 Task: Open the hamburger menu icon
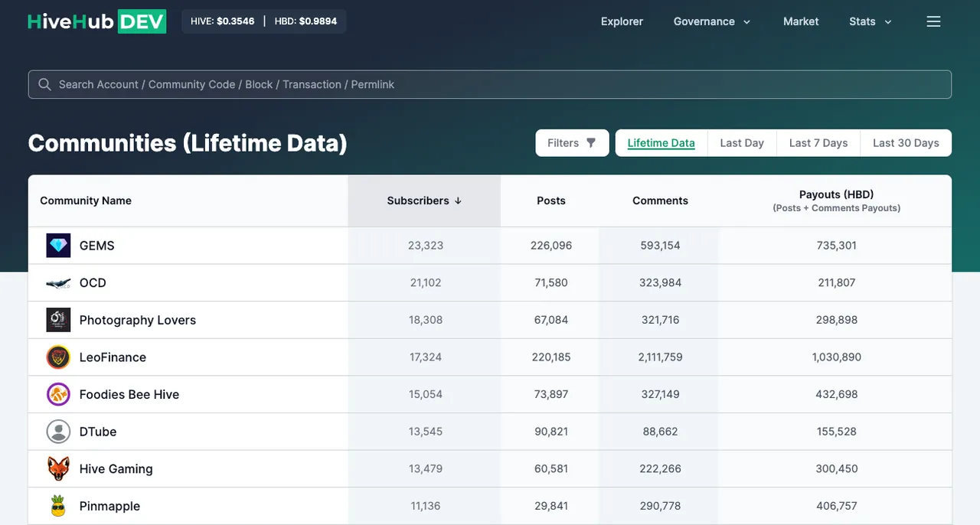933,21
